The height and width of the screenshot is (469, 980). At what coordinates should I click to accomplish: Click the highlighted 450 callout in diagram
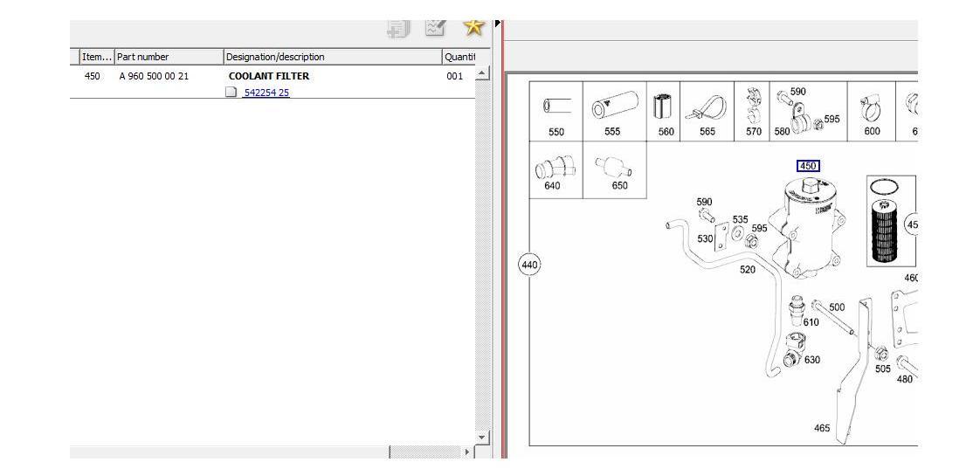[808, 166]
